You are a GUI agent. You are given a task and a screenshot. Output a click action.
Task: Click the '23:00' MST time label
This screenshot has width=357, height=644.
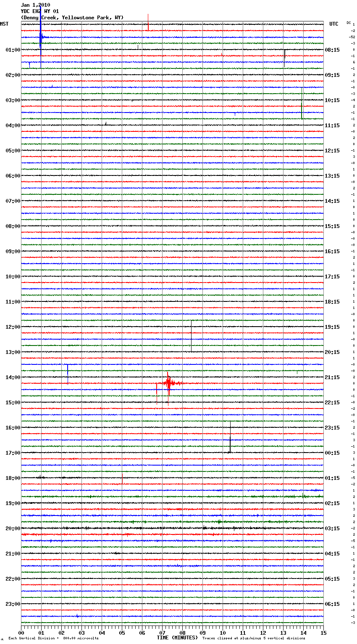13,604
